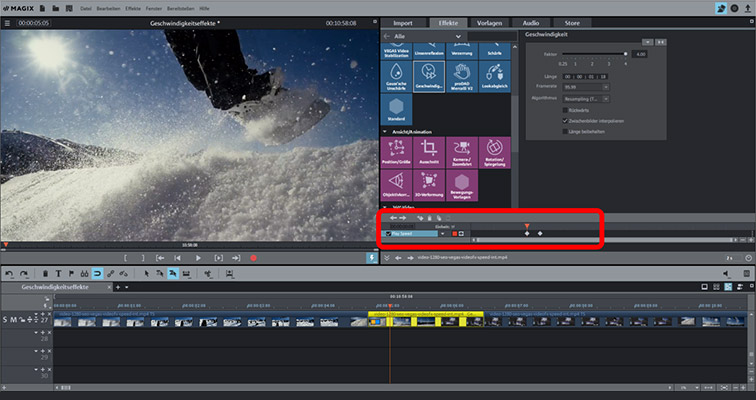Switch to the Import tab
The image size is (756, 400).
click(403, 23)
